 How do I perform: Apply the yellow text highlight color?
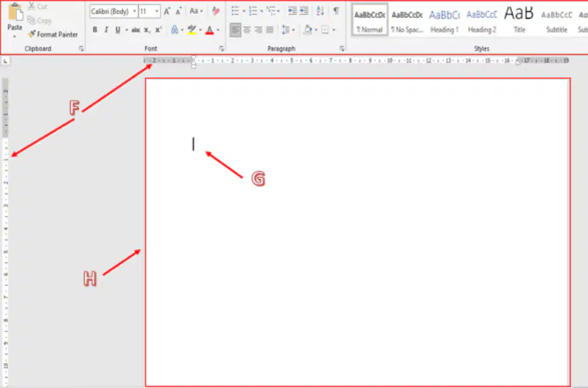pyautogui.click(x=192, y=30)
